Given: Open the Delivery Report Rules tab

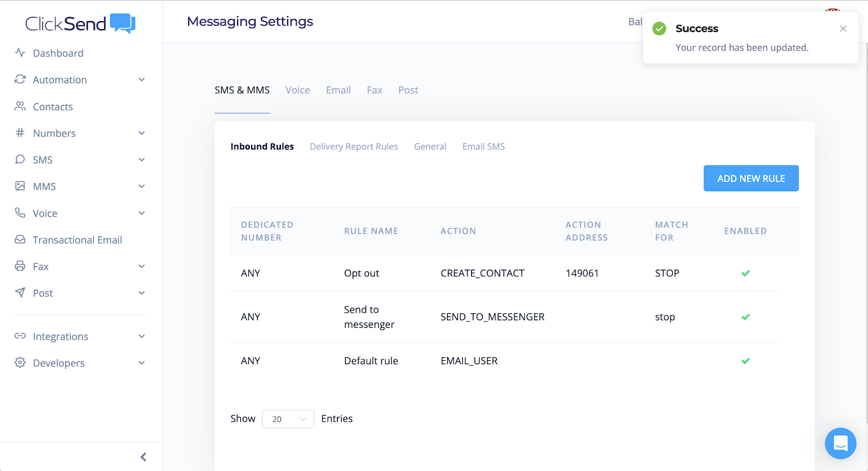Looking at the screenshot, I should (354, 146).
